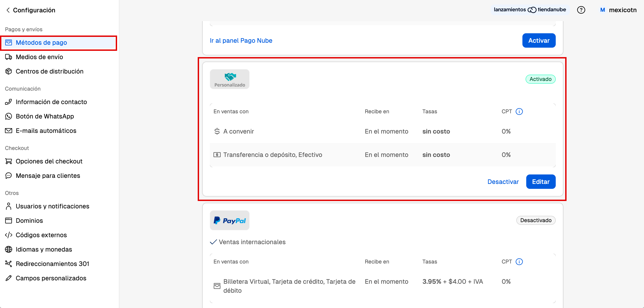Image resolution: width=644 pixels, height=308 pixels.
Task: Click Desactivar link for Personalizado
Action: 503,182
